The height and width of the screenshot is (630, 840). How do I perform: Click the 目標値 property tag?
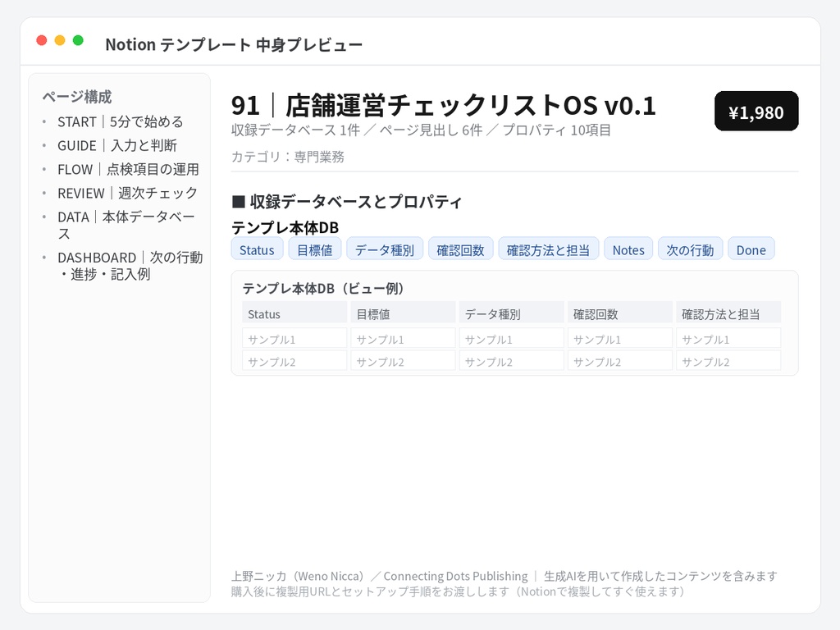tap(315, 250)
